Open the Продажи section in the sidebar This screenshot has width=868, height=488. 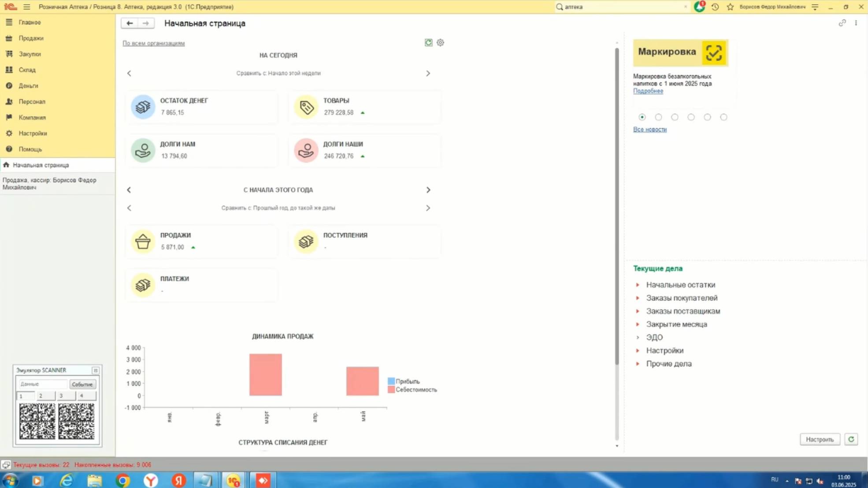pyautogui.click(x=31, y=38)
